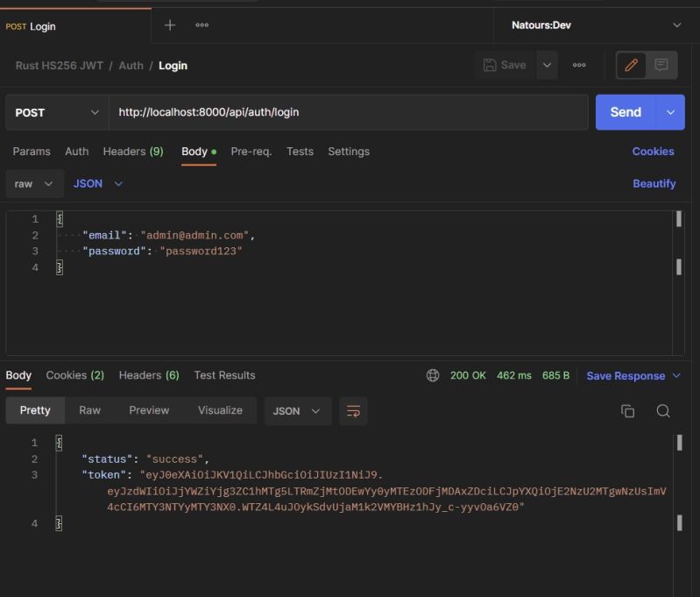Change the response JSON format dropdown
The height and width of the screenshot is (597, 700).
coord(297,410)
